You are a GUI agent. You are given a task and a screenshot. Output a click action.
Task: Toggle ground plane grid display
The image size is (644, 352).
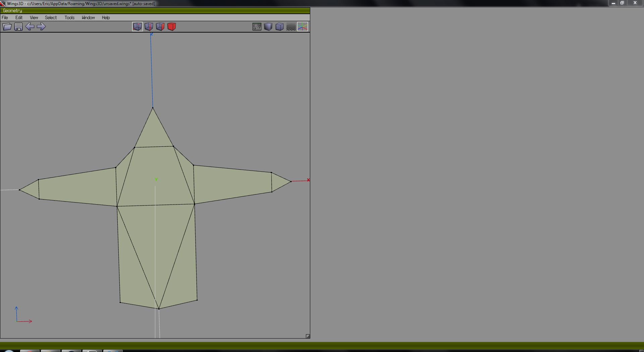coord(291,27)
